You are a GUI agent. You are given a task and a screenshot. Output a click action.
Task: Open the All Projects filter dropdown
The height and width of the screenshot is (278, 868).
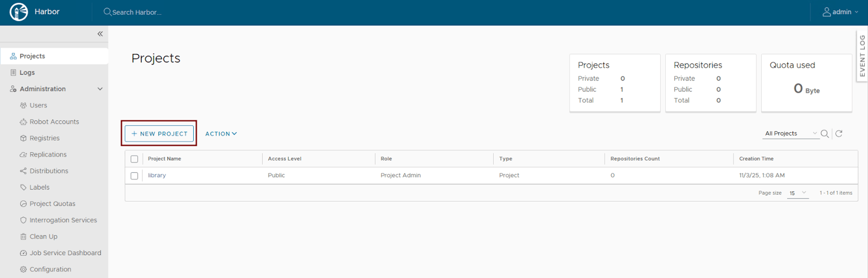point(791,133)
